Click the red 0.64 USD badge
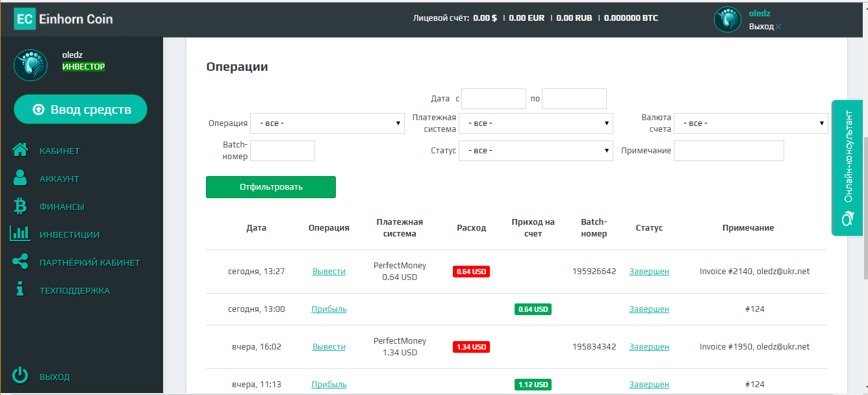This screenshot has width=868, height=395. pos(471,272)
